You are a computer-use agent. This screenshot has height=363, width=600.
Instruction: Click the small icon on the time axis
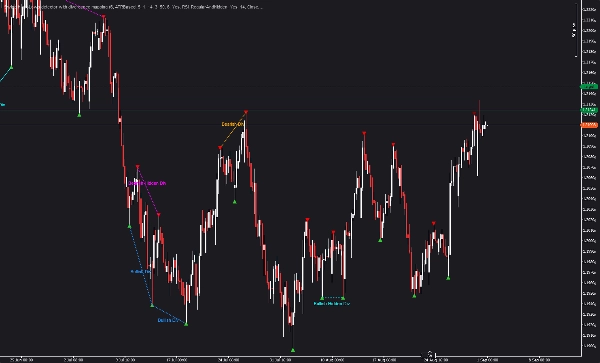click(430, 354)
